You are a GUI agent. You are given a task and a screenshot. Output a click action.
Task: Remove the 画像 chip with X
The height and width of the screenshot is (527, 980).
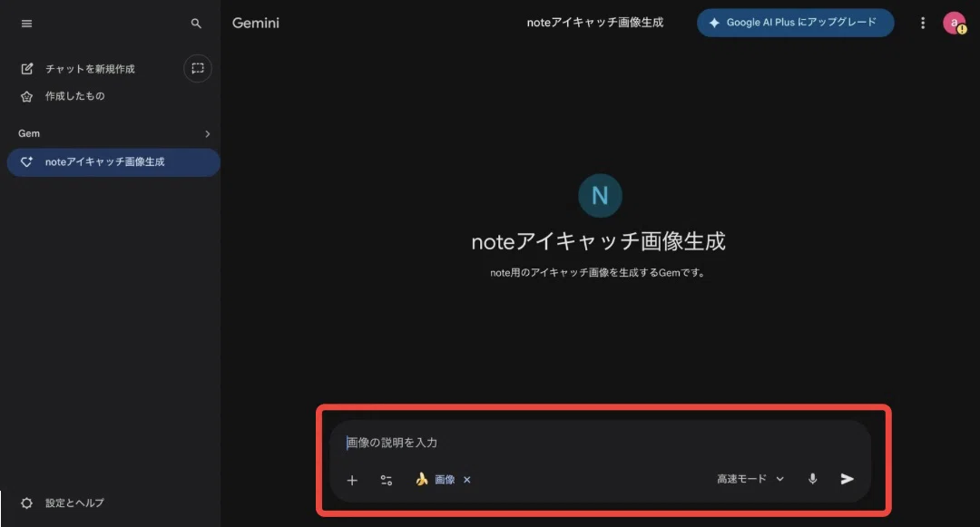(x=467, y=480)
